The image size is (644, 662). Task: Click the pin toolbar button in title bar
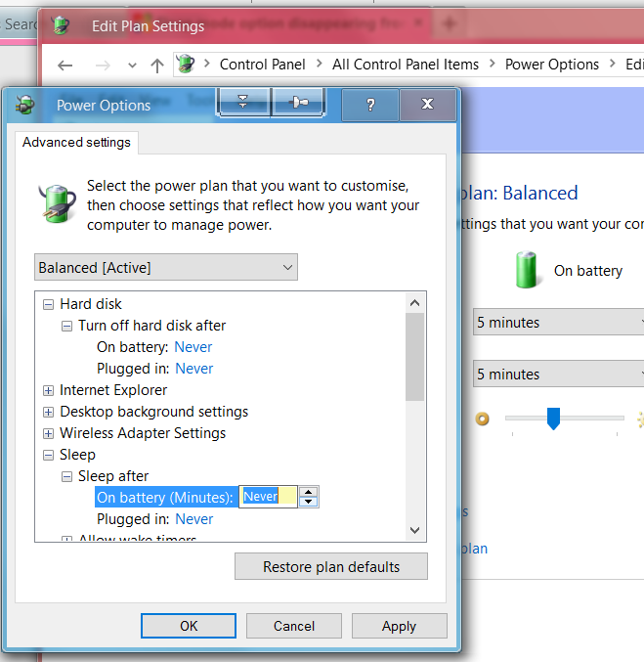click(298, 102)
